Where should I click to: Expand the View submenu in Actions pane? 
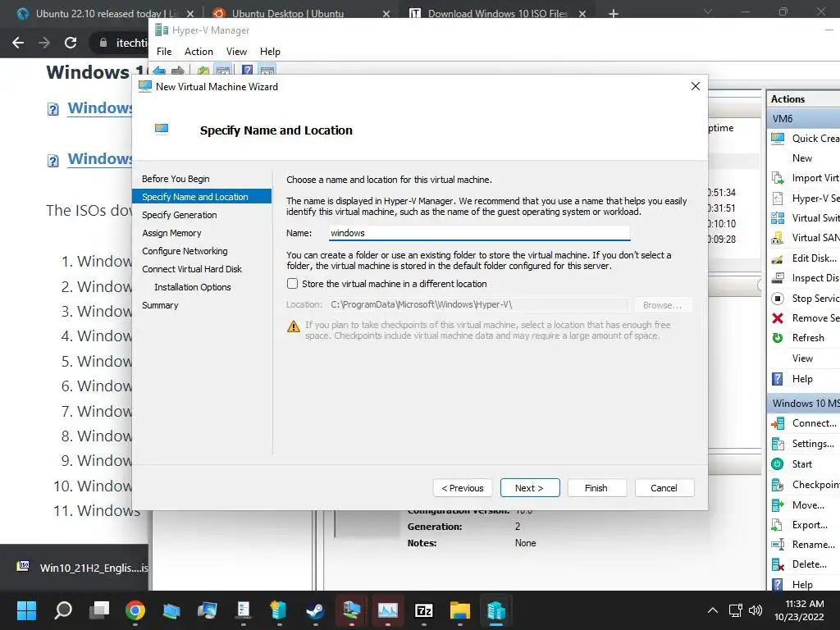(x=802, y=358)
